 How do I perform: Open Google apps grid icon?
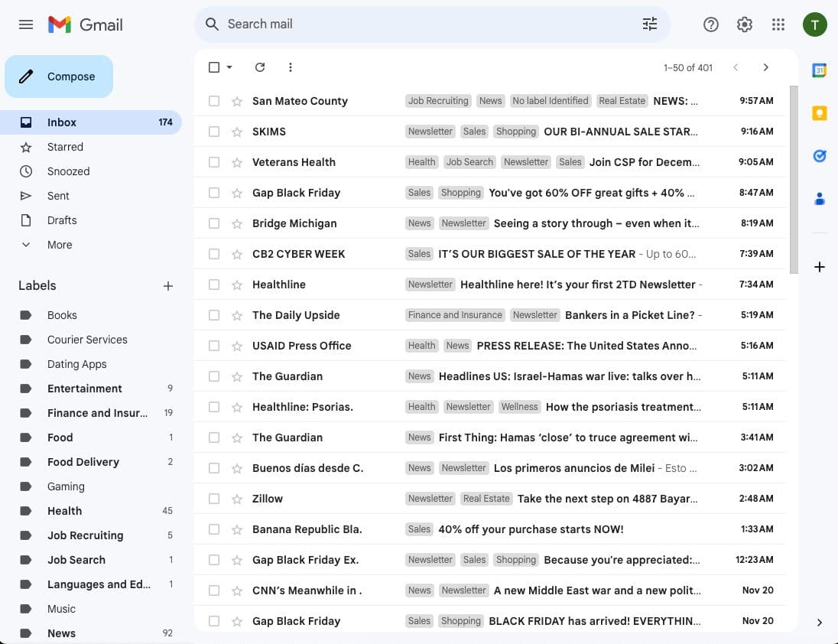tap(778, 24)
